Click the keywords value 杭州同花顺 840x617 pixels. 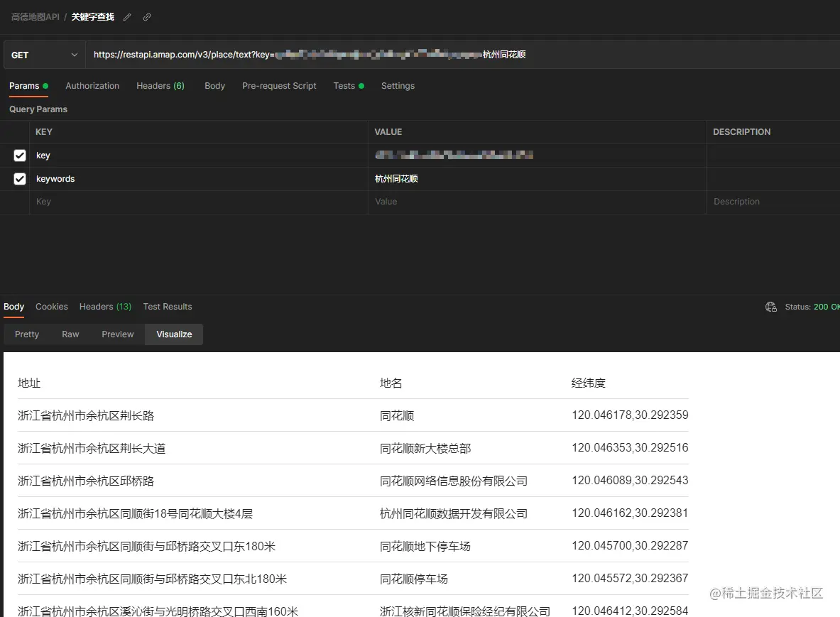(396, 179)
